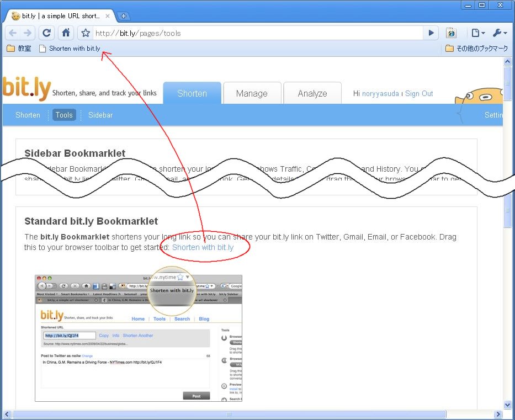Click the IE Tab icon in toolbar
The width and height of the screenshot is (515, 420).
coord(451,33)
